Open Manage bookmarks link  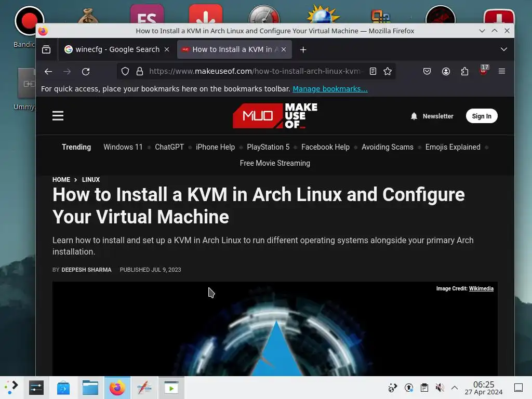click(330, 89)
